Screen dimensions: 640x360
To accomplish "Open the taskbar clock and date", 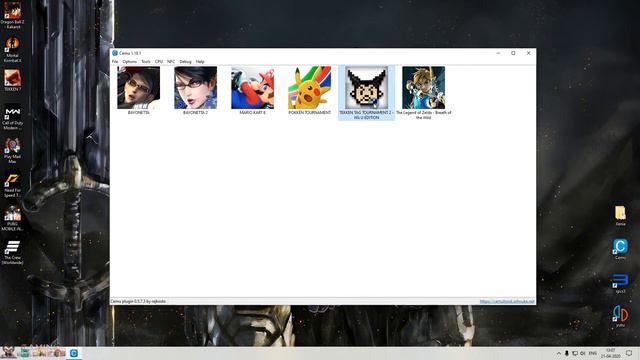I will click(611, 353).
